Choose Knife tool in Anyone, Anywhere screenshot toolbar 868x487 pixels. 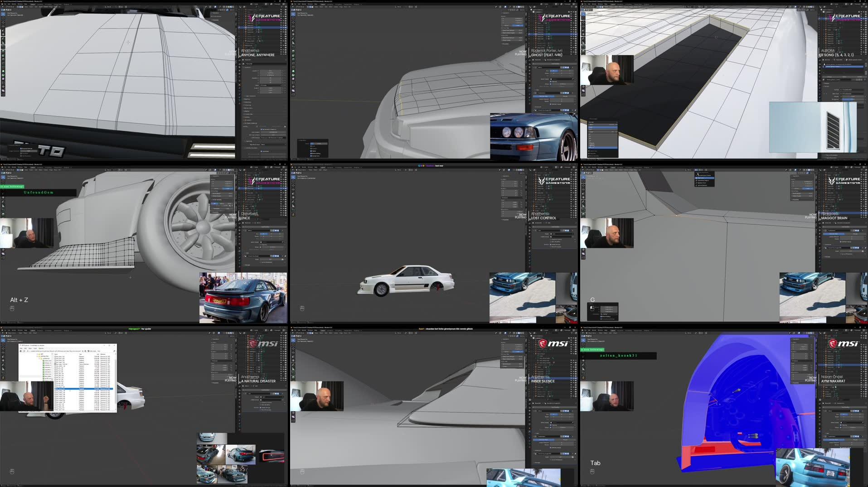pos(3,67)
